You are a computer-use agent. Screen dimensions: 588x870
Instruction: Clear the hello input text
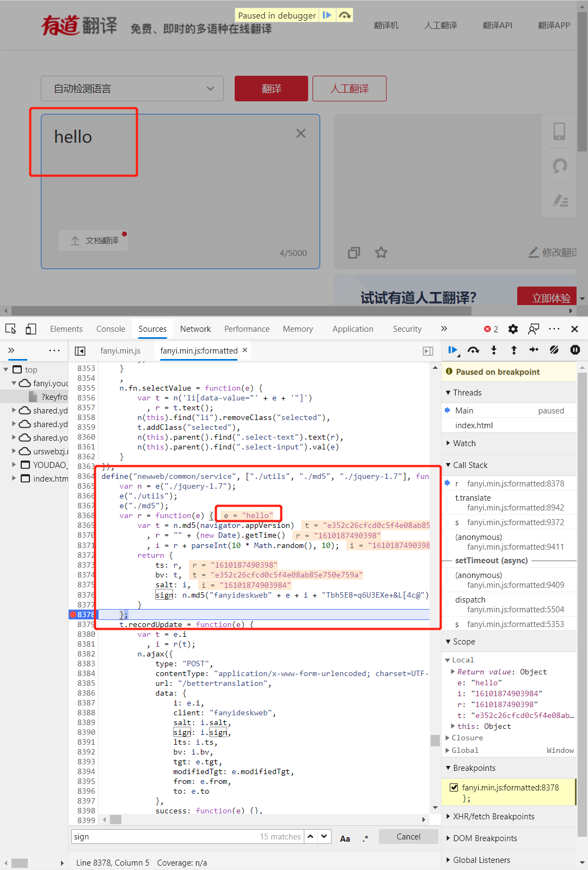(x=301, y=133)
